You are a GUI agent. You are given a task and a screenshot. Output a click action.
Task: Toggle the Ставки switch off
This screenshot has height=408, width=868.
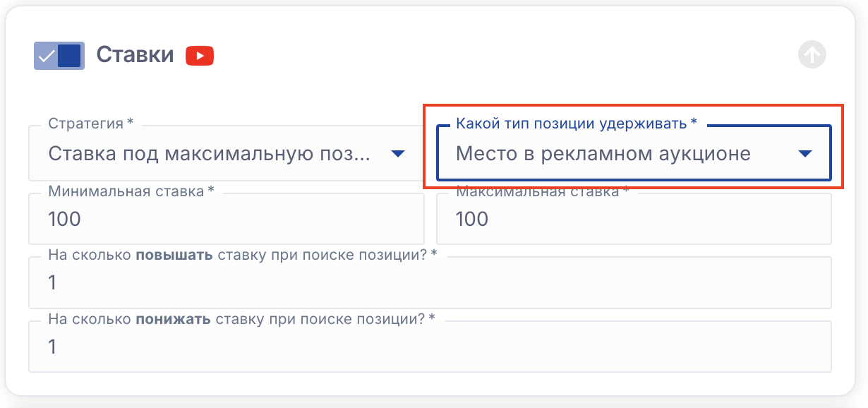click(x=59, y=56)
